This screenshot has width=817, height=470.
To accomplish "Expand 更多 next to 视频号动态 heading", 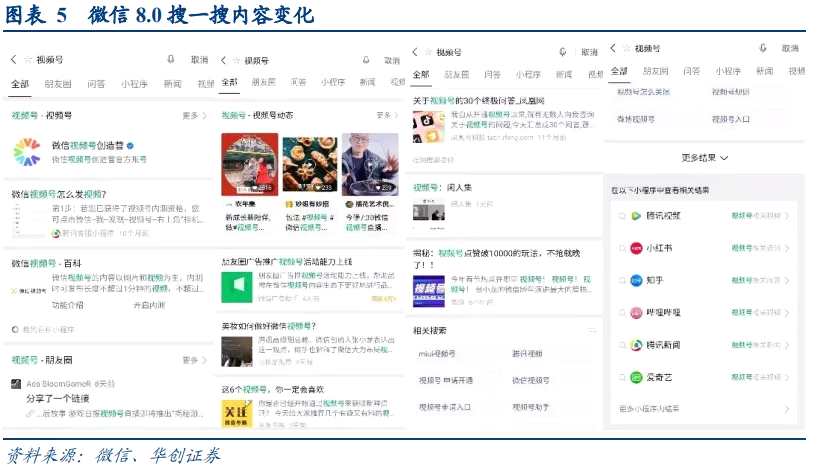I will pos(387,115).
